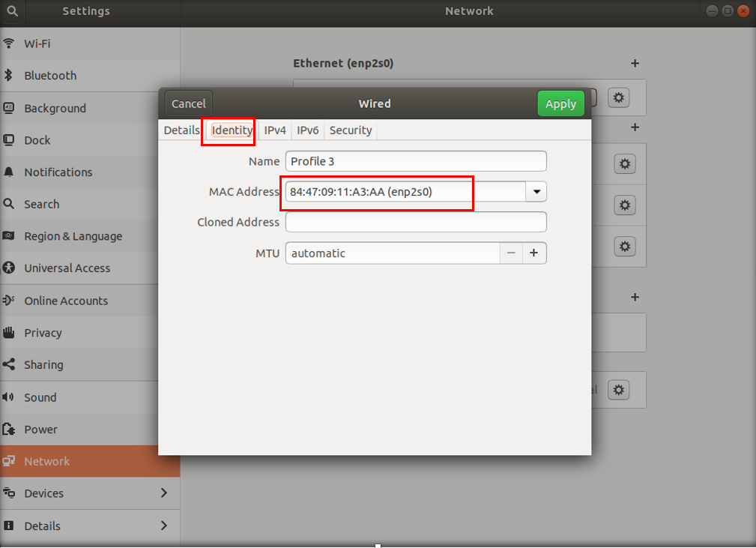Click the first gear in the three-row profile list
756x548 pixels.
[625, 164]
